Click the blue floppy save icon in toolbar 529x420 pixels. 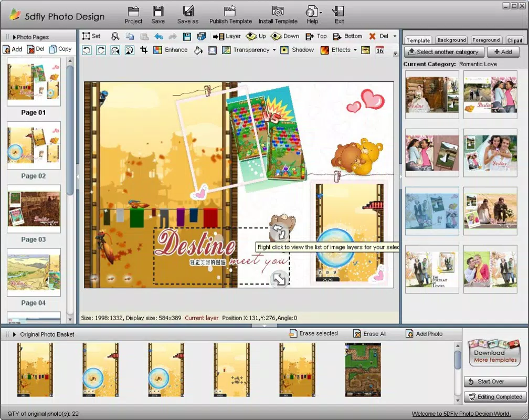(187, 36)
